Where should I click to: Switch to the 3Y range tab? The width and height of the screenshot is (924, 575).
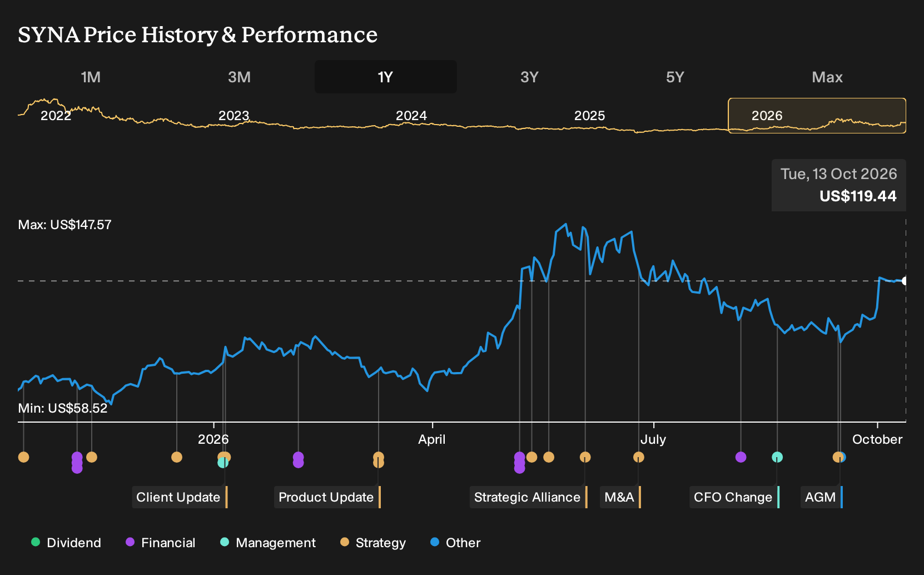coord(529,77)
